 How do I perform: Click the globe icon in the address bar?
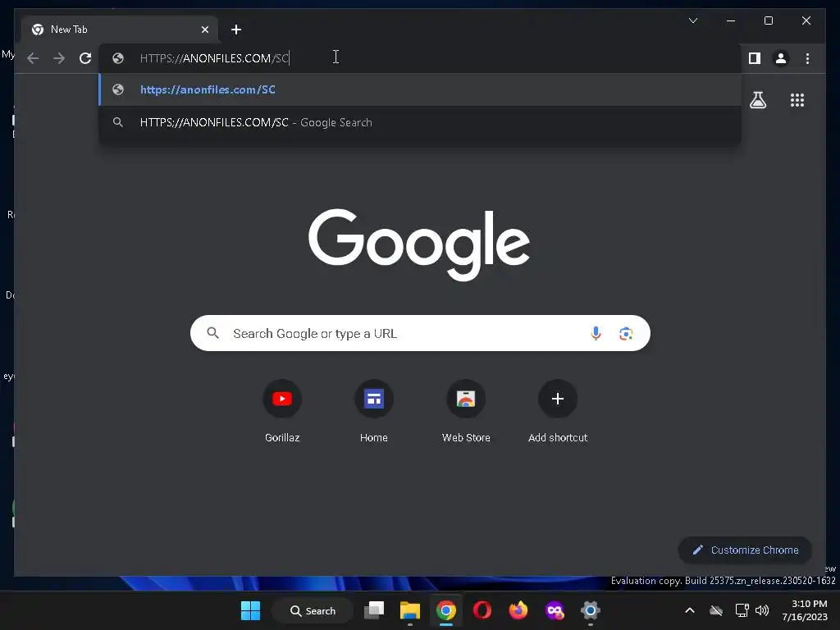[x=118, y=58]
